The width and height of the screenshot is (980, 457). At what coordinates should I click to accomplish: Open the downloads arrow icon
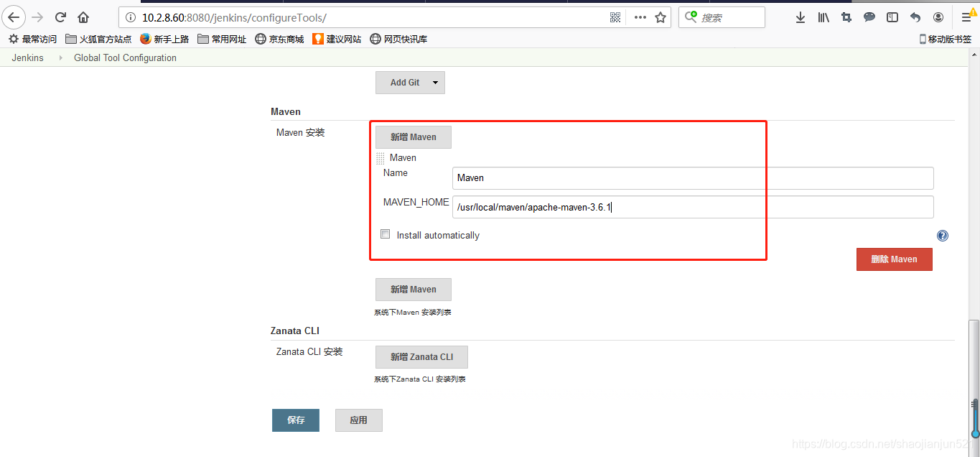pyautogui.click(x=801, y=17)
